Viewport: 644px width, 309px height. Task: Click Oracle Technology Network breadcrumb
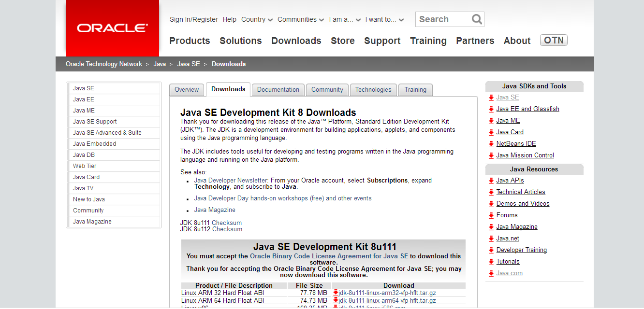[104, 64]
